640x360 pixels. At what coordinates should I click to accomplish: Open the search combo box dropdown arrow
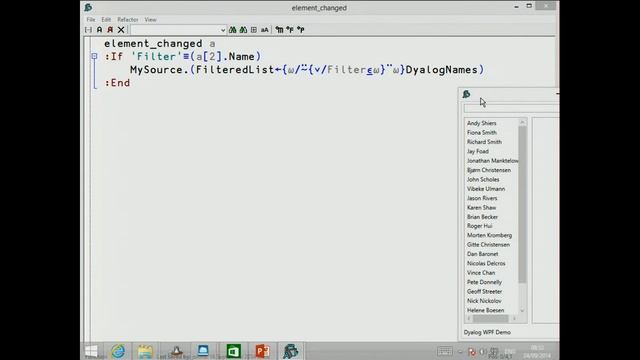click(223, 30)
